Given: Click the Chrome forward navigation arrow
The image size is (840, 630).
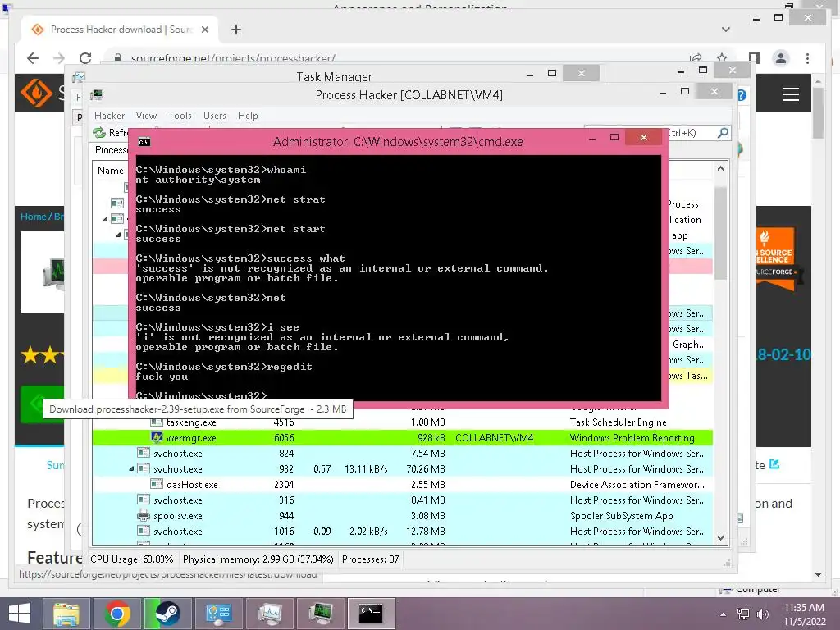Looking at the screenshot, I should 59,58.
